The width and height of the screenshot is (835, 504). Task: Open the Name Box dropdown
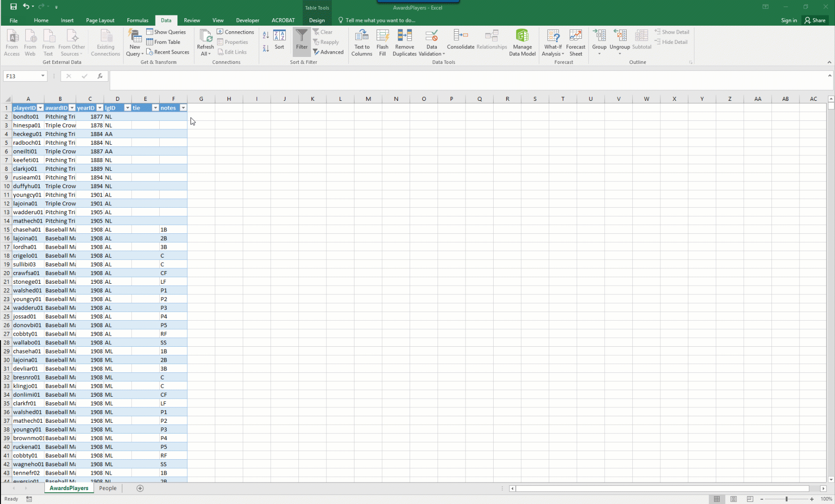43,76
